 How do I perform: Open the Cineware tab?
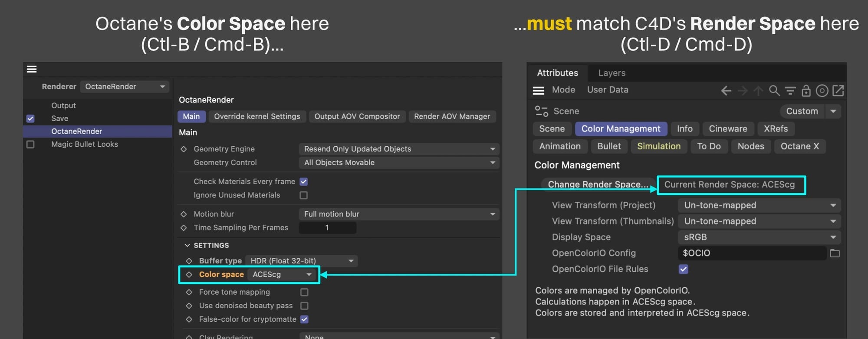(728, 129)
